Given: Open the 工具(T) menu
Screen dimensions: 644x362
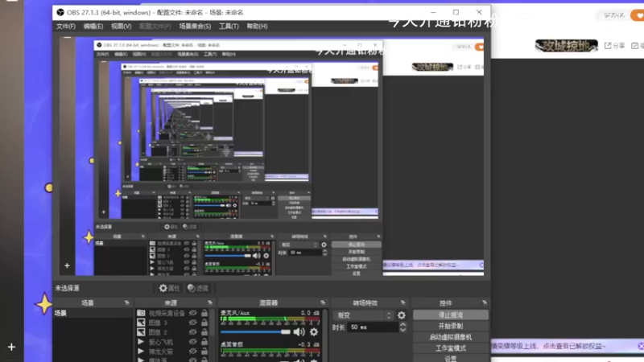Looking at the screenshot, I should pos(229,27).
